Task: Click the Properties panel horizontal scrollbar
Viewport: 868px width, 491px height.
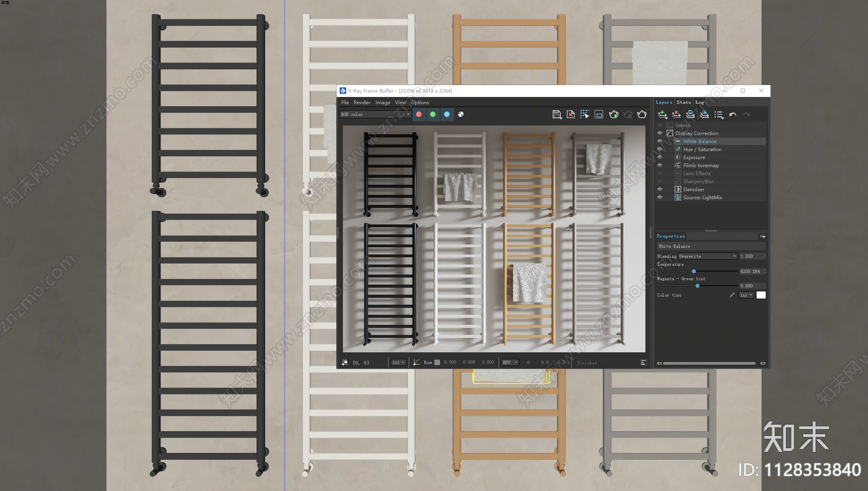Action: point(710,363)
